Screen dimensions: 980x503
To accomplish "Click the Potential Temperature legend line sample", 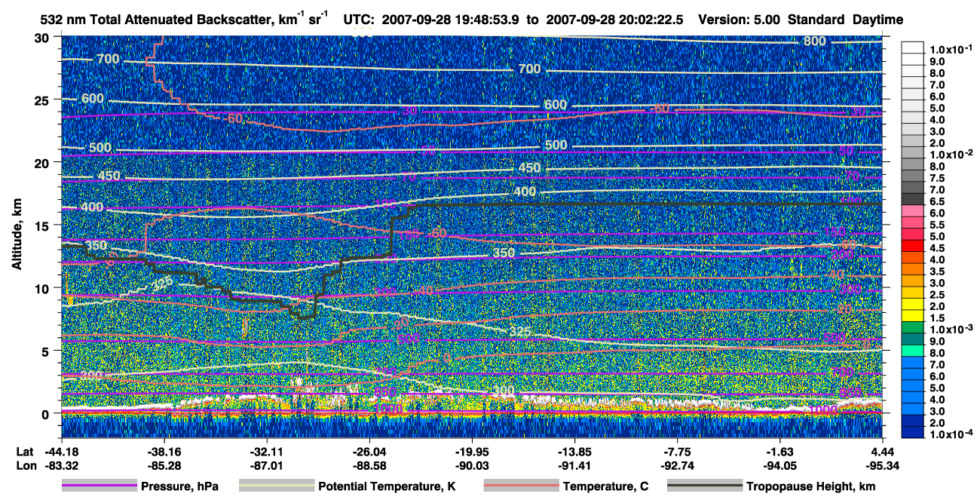I will point(276,486).
